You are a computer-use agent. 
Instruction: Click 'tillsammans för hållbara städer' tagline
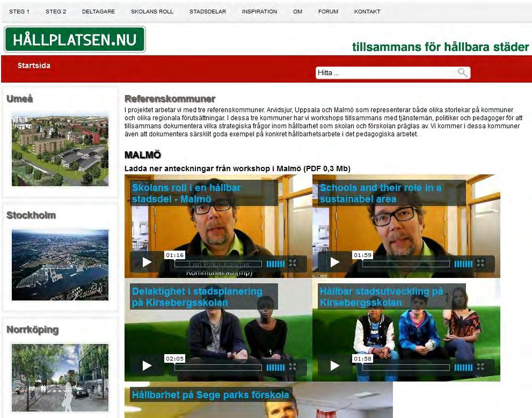440,47
